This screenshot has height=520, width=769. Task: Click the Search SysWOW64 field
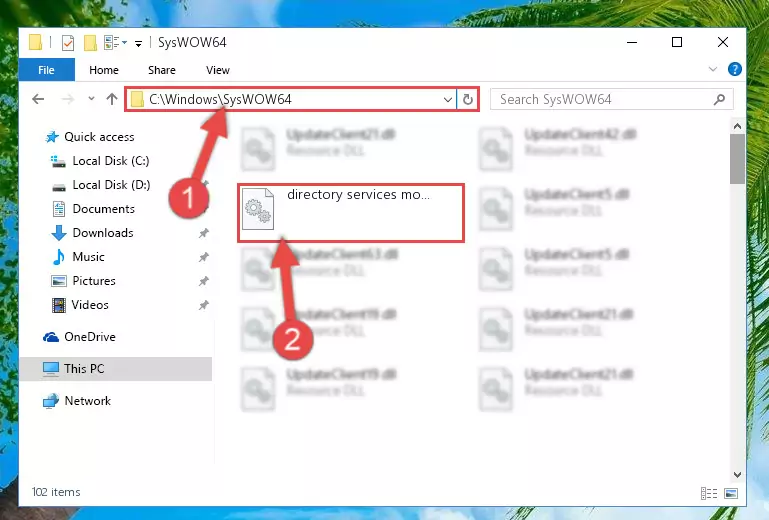[612, 100]
